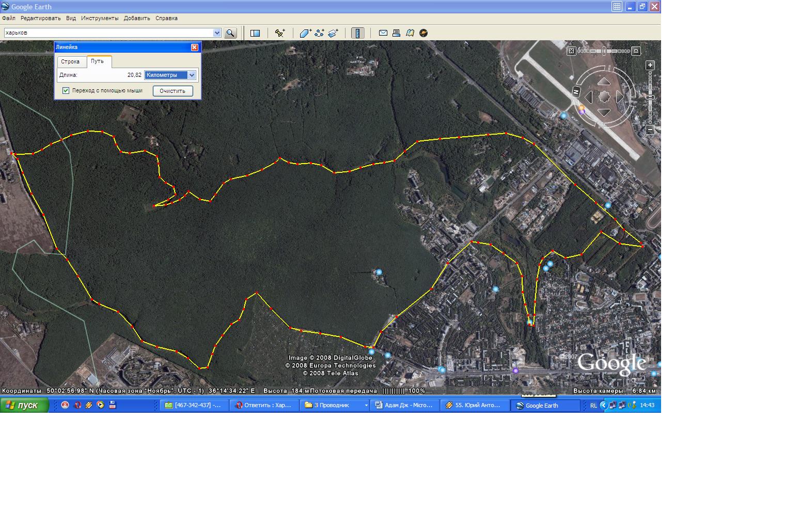The image size is (800, 532).
Task: Click the search magnifier button
Action: (230, 33)
